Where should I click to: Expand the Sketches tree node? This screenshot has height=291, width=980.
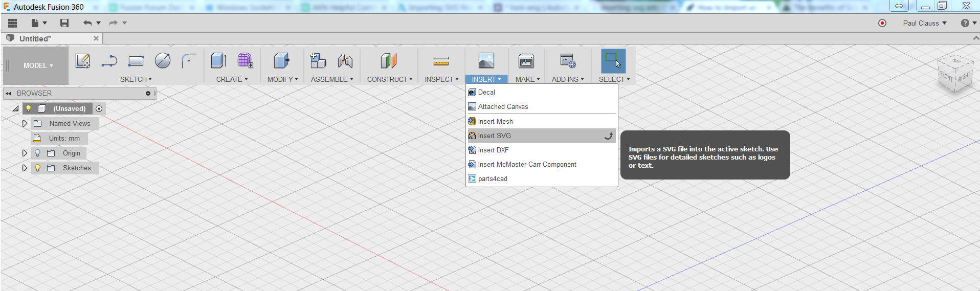pos(25,168)
